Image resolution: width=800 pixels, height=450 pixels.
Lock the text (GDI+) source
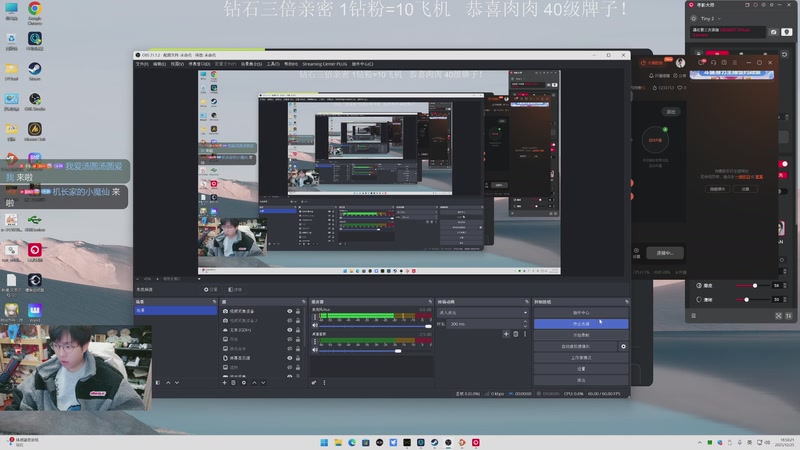tap(298, 330)
